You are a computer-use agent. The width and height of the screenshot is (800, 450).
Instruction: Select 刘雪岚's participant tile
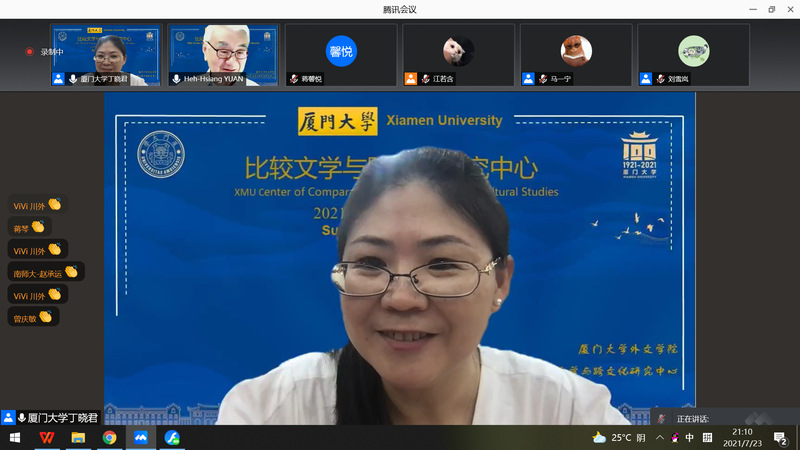tap(693, 54)
